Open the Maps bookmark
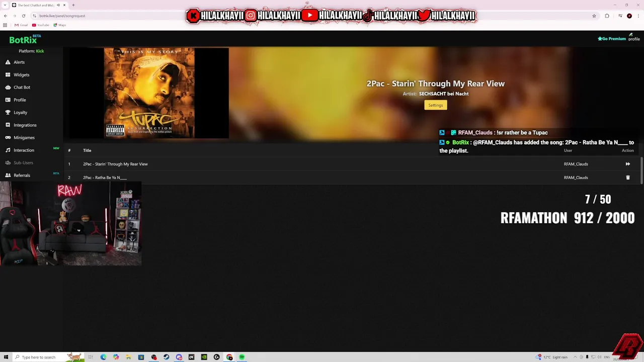 59,25
